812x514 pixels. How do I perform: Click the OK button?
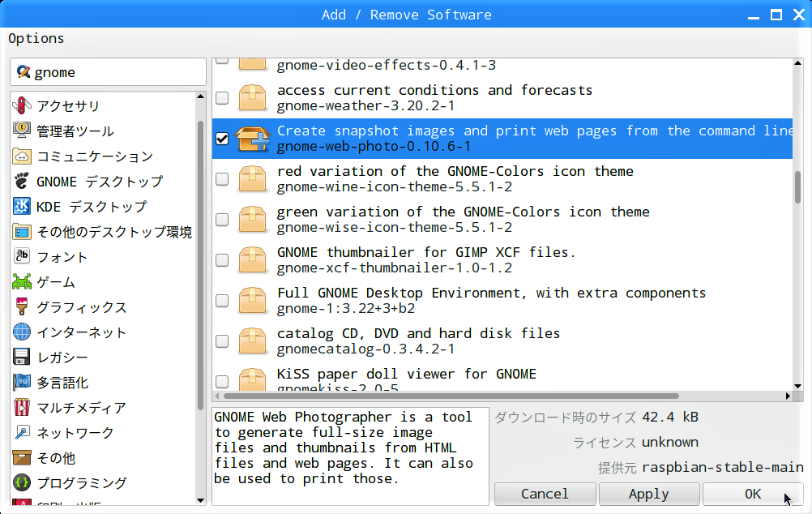[x=753, y=494]
